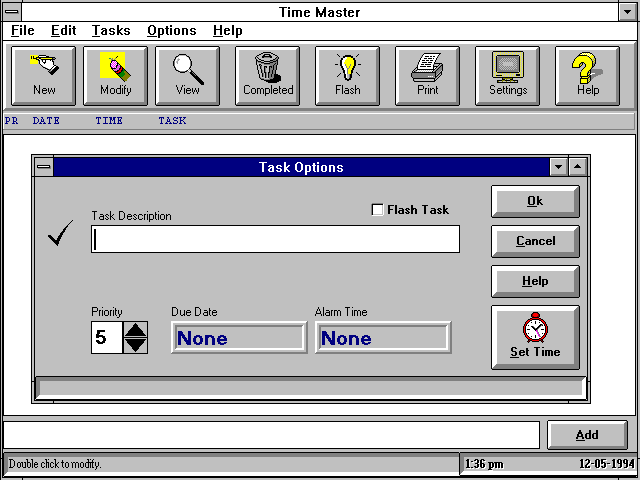Open the Task Options control menu box

43,167
